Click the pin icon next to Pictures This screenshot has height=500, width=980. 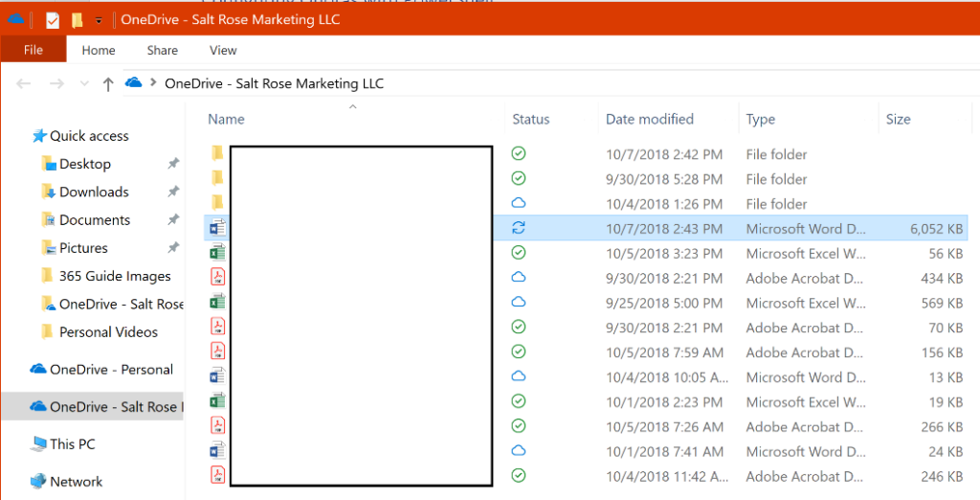(173, 248)
